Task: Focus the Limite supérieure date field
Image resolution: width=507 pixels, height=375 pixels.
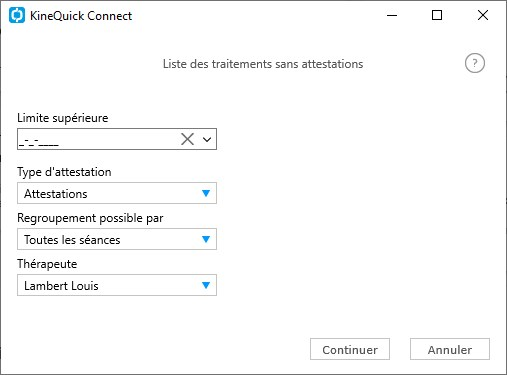Action: click(x=98, y=139)
